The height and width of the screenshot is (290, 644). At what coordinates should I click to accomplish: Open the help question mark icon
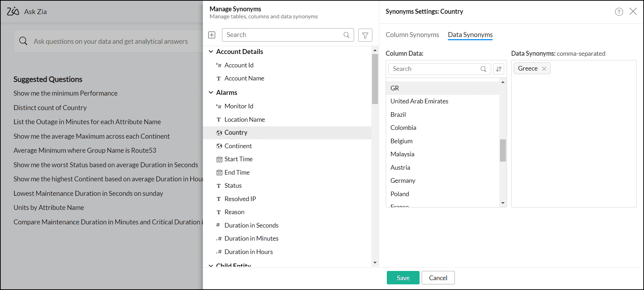pos(619,12)
